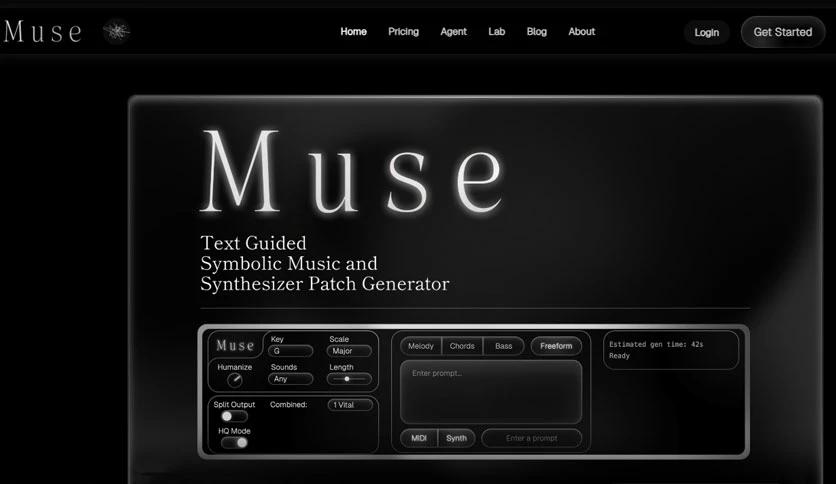This screenshot has width=836, height=484.
Task: Click the Humanize knob
Action: [x=235, y=380]
